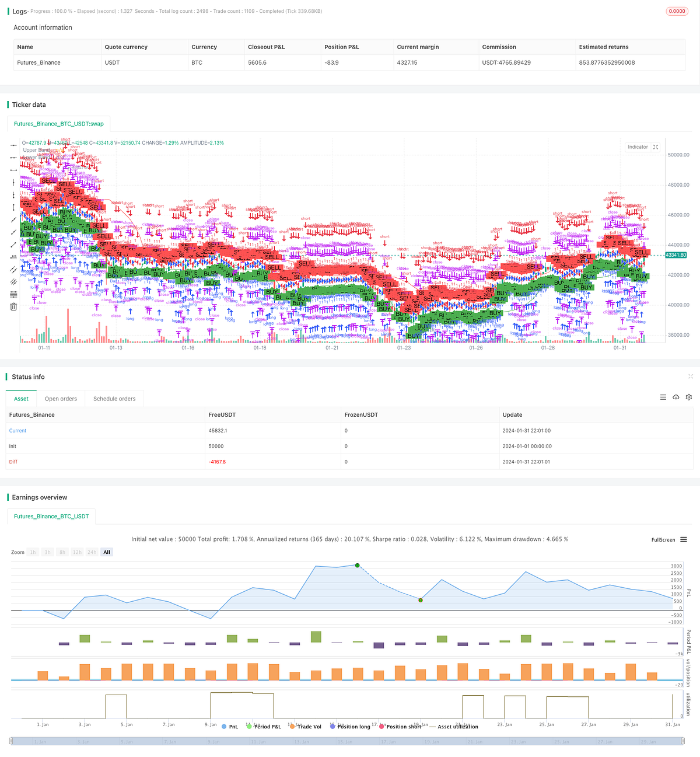Select the Schedule orders tab
700x757 pixels.
pyautogui.click(x=114, y=399)
